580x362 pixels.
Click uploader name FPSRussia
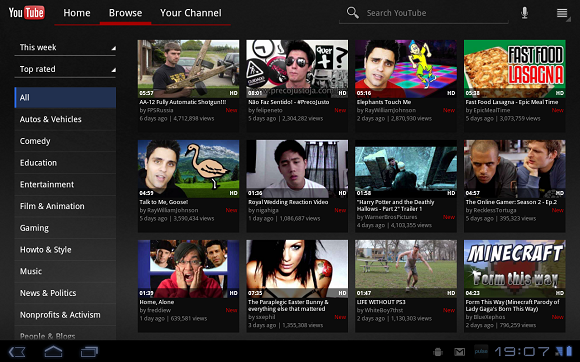[x=160, y=110]
